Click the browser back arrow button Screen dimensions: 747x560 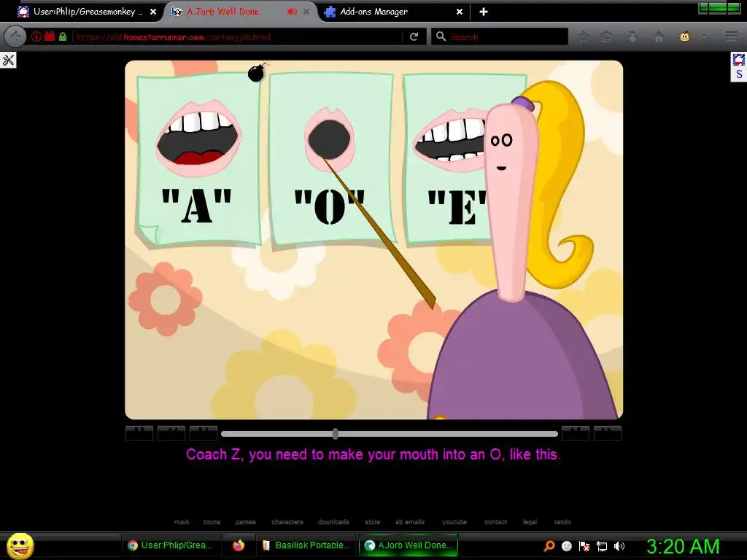pos(15,36)
